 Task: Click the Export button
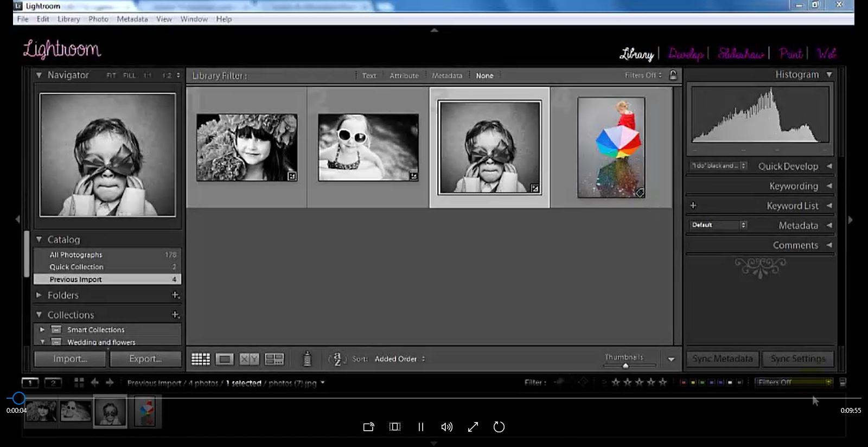145,359
